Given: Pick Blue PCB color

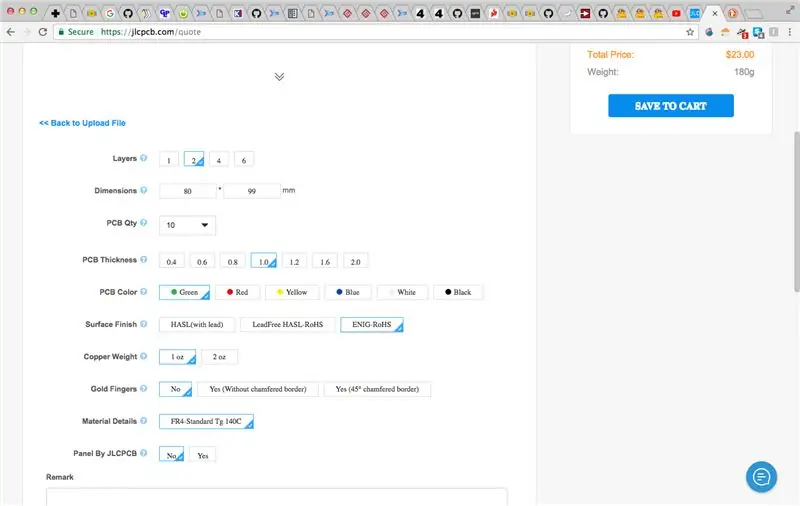Looking at the screenshot, I should click(x=348, y=292).
